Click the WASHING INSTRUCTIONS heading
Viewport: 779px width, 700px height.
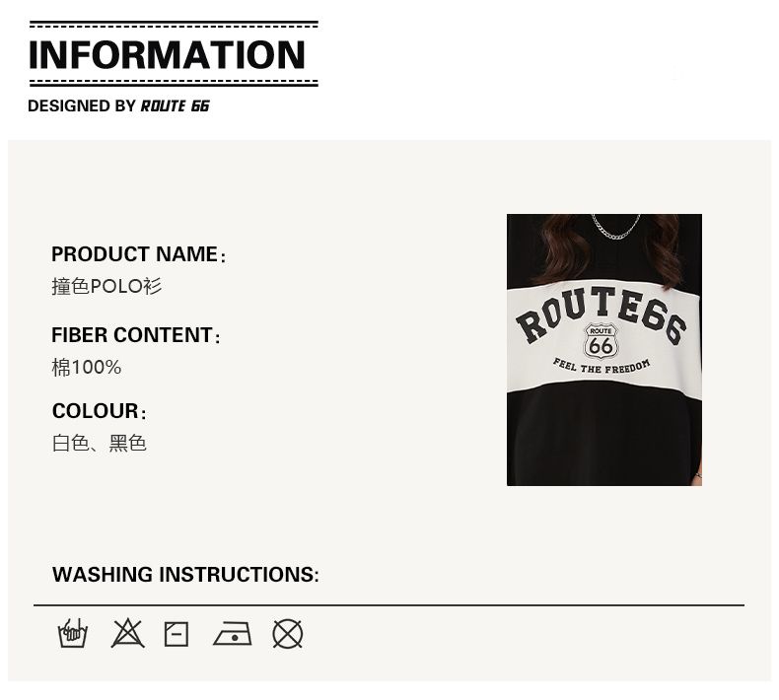[185, 575]
